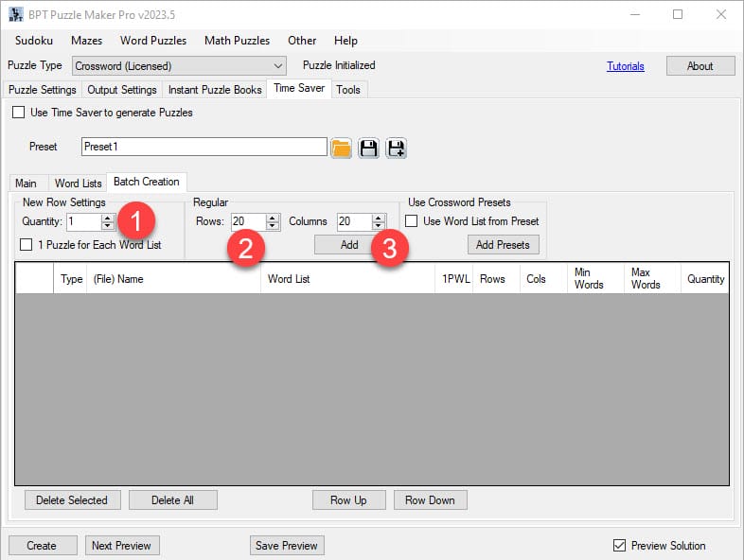This screenshot has width=744, height=560.
Task: Click the Preset name text field
Action: pos(204,147)
